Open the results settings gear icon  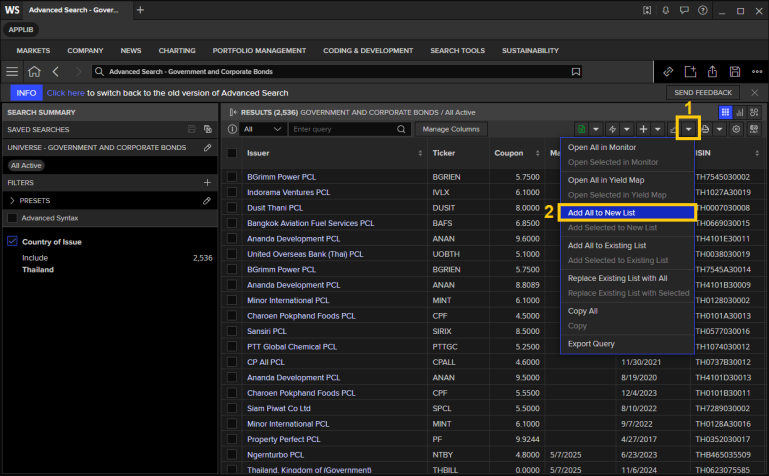click(x=736, y=129)
